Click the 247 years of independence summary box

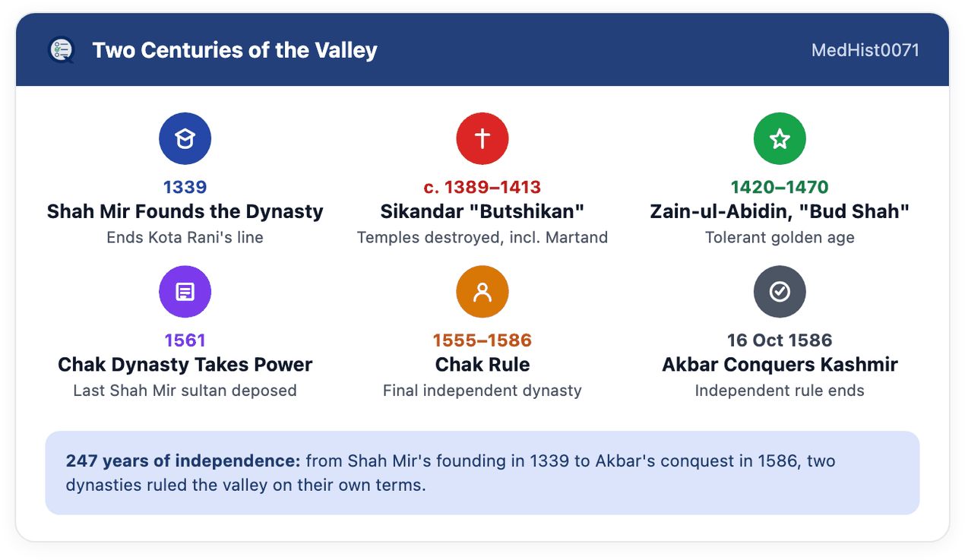point(482,473)
